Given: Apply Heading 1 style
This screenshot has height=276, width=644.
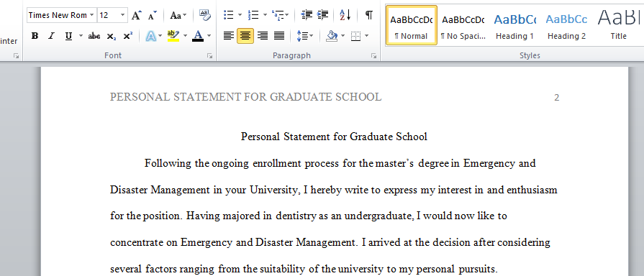Looking at the screenshot, I should pos(514,25).
